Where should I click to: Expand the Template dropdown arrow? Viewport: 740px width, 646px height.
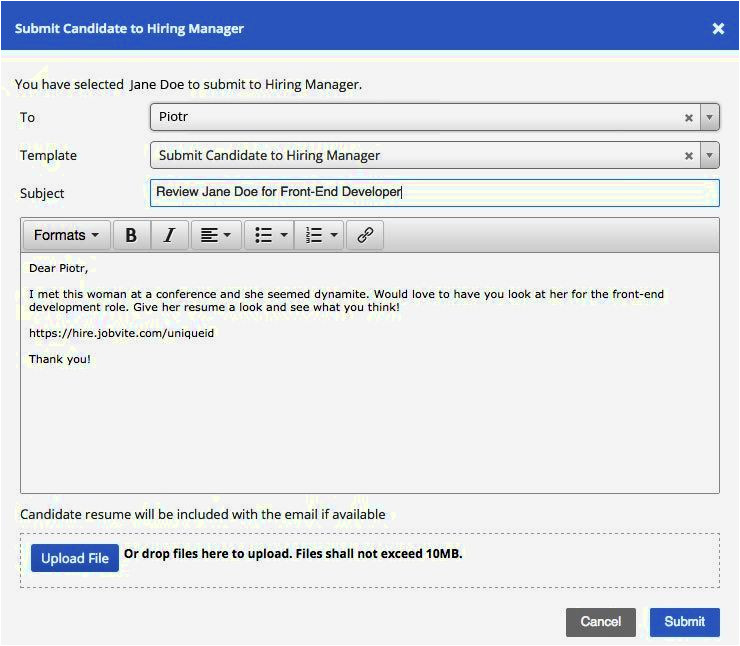pos(709,156)
